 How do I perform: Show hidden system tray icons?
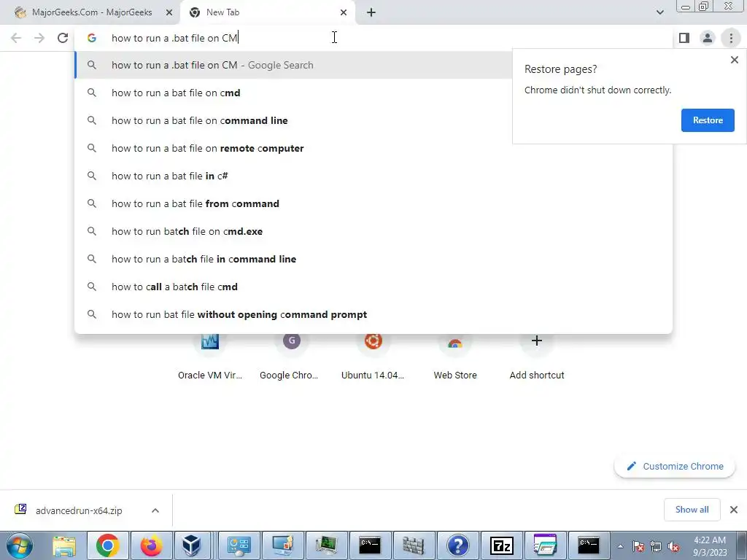tap(620, 546)
